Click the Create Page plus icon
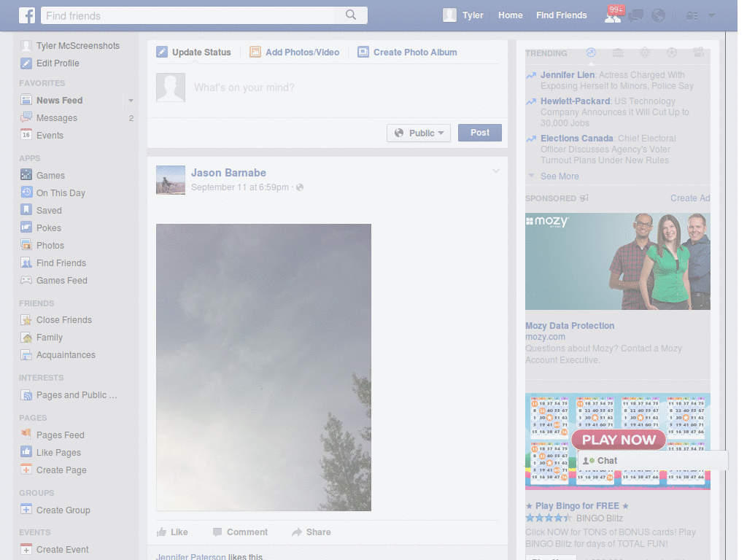The height and width of the screenshot is (560, 747). pyautogui.click(x=26, y=470)
